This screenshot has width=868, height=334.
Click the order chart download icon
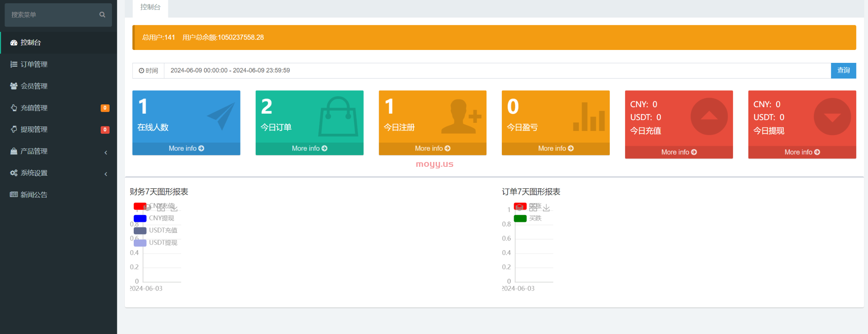(546, 208)
